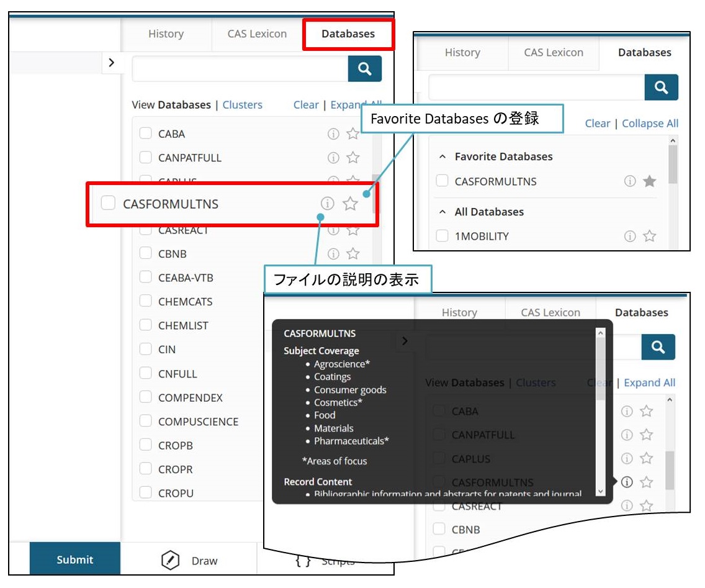Screen dimensions: 705x588
Task: Star CASFORMULTNS in bottom-right panel
Action: 647,482
